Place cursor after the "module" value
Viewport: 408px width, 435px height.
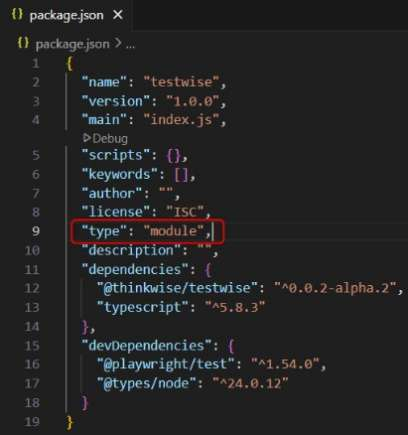point(212,231)
